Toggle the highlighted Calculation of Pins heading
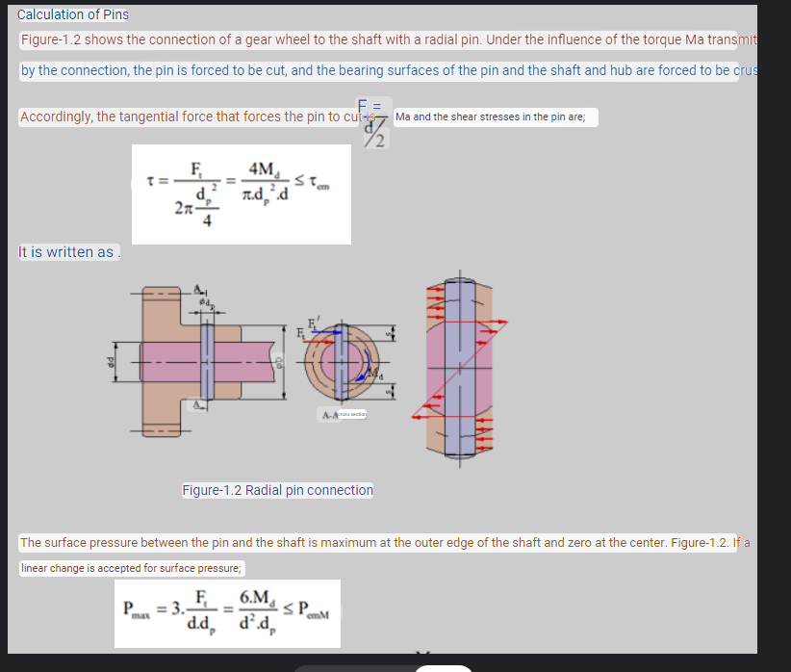The image size is (791, 672). pos(72,13)
